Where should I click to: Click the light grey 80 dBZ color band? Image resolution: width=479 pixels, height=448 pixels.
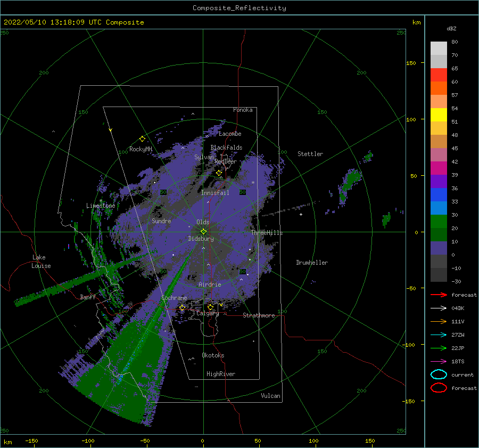pos(439,48)
